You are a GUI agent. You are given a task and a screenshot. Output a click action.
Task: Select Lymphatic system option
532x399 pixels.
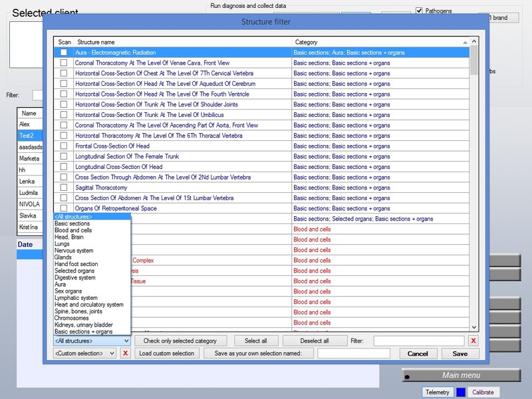[76, 298]
